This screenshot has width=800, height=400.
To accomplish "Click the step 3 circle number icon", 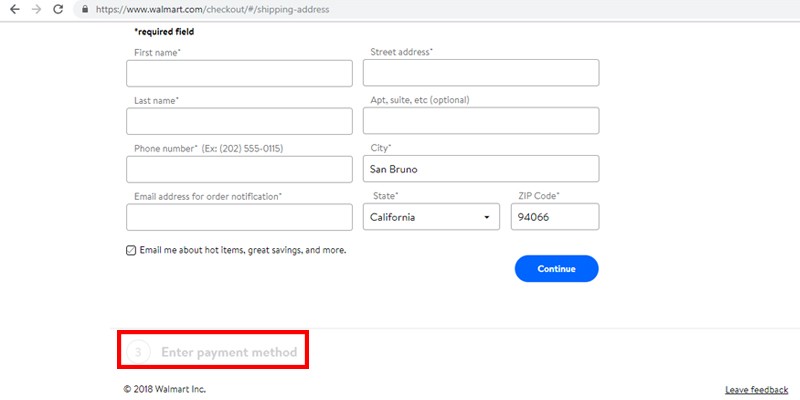I will click(x=139, y=352).
